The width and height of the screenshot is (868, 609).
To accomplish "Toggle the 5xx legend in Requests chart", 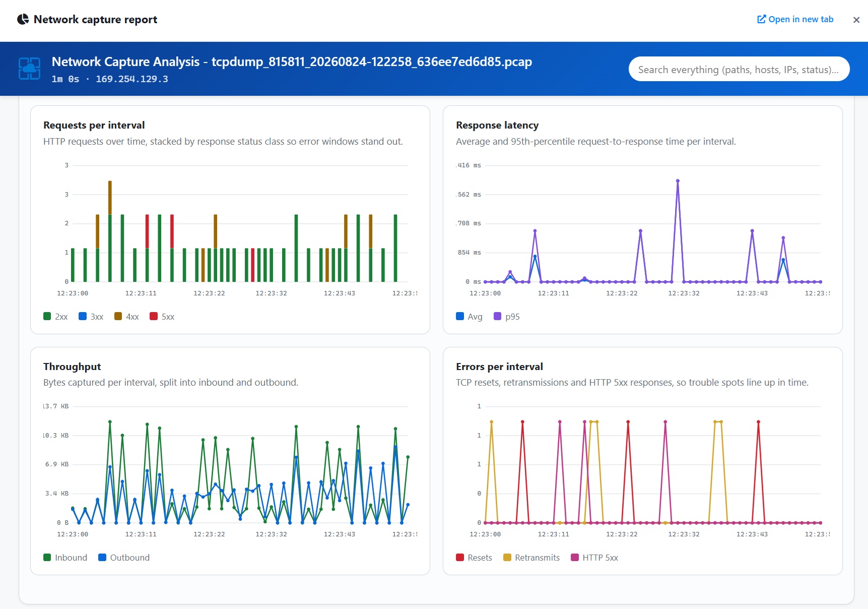I will [x=162, y=317].
